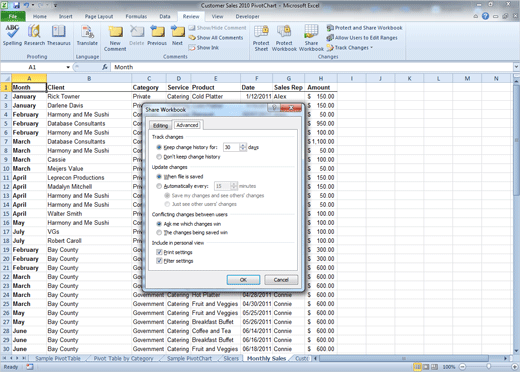
Task: Open the Name Box dropdown arrow
Action: click(68, 67)
